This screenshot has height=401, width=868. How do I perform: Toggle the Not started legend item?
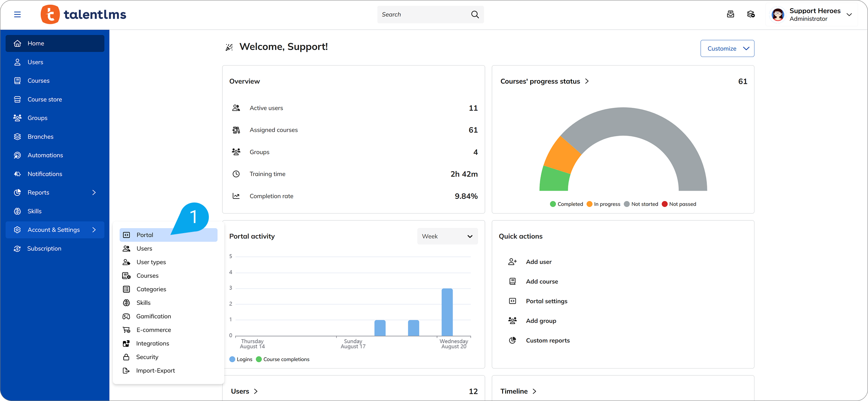click(641, 204)
